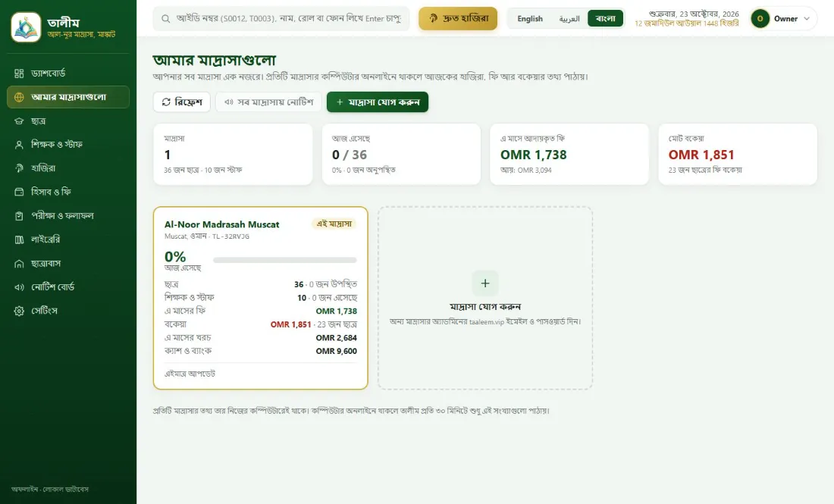Click the fingerprint icon on দ্রুত হাজিরা
The image size is (834, 504).
pyautogui.click(x=434, y=19)
